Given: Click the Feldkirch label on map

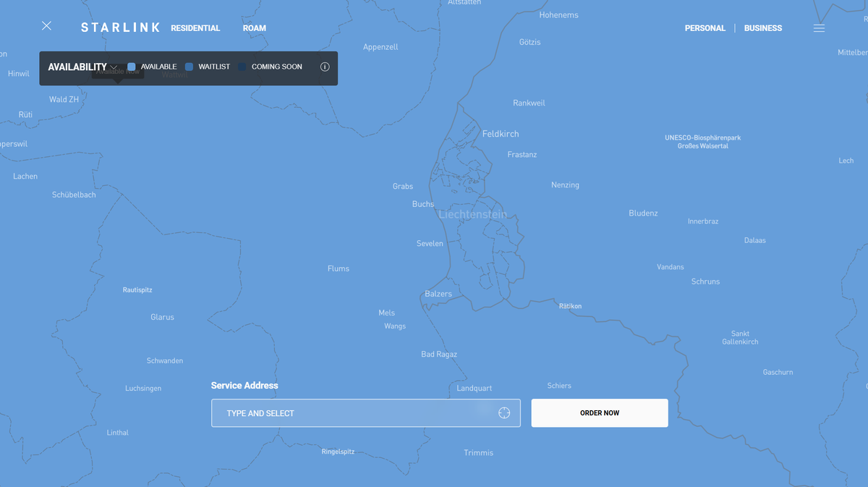Looking at the screenshot, I should tap(501, 134).
